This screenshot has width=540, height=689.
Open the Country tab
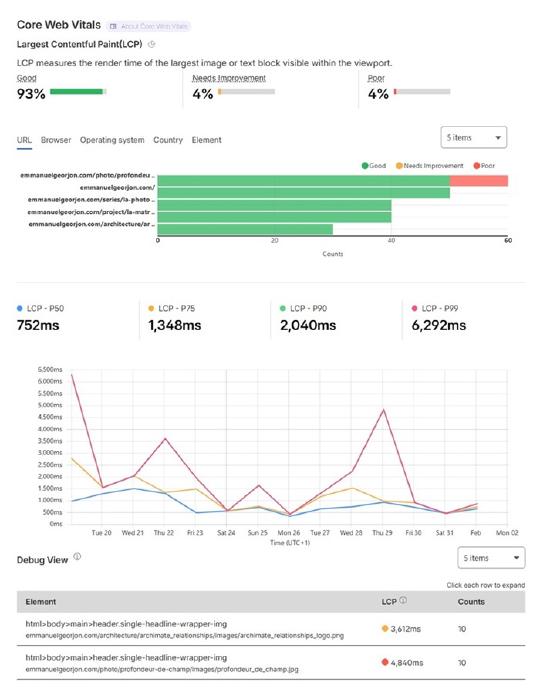[x=168, y=140]
